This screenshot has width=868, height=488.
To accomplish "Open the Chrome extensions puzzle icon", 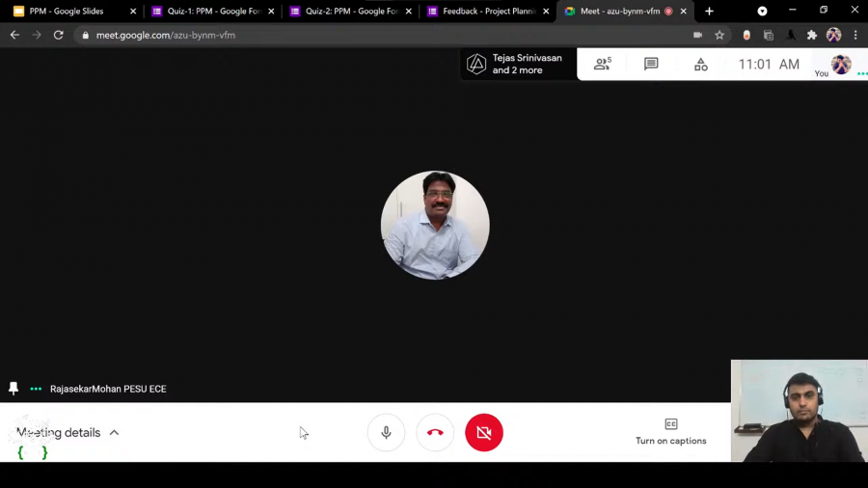I will tap(812, 35).
